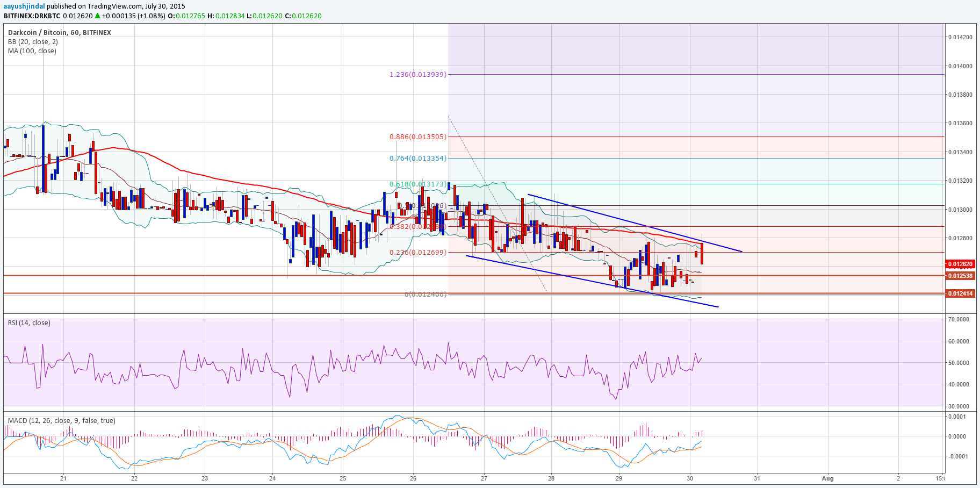This screenshot has height=488, width=980.
Task: Click the 0.014200 price axis label
Action: (960, 37)
